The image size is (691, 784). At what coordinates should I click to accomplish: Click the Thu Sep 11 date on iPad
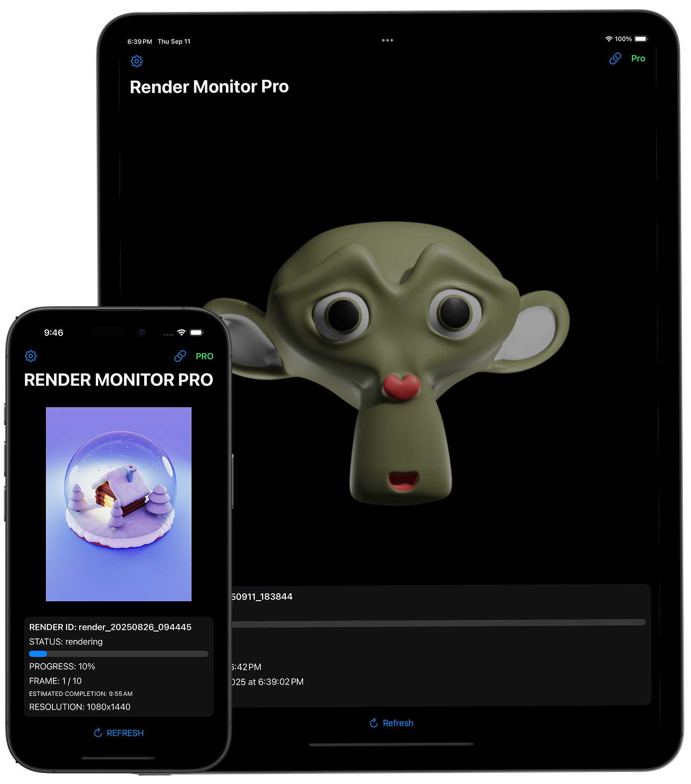pos(174,41)
